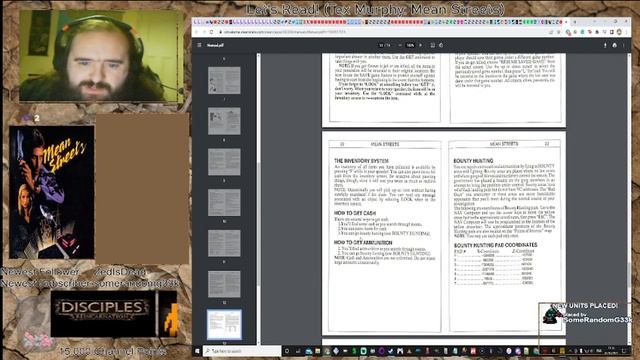Image resolution: width=640 pixels, height=360 pixels.
Task: Open page 7 thumbnail in sidebar
Action: click(x=224, y=80)
